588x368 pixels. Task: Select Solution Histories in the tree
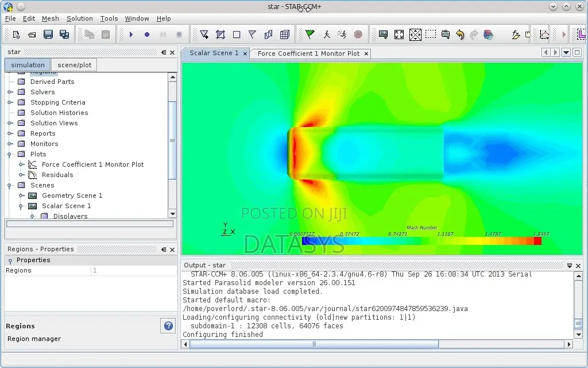coord(59,113)
